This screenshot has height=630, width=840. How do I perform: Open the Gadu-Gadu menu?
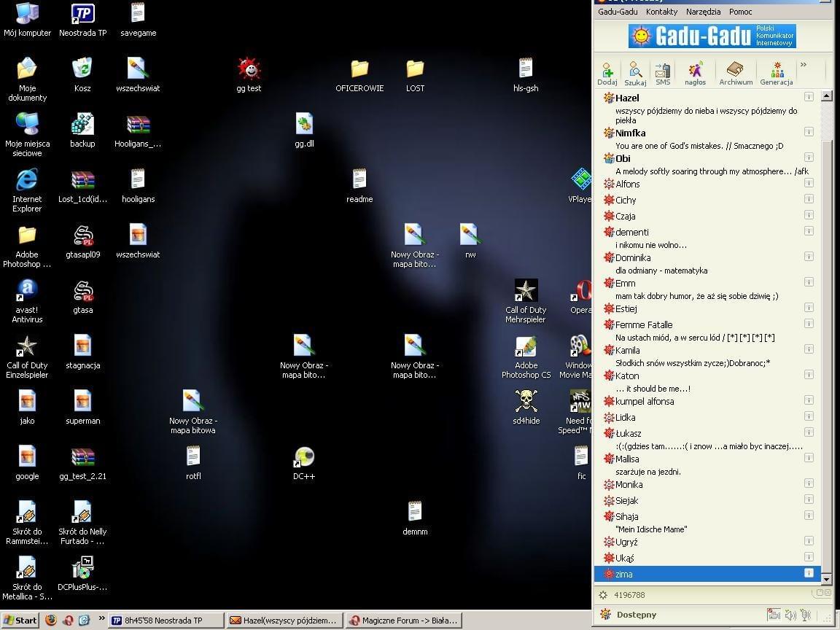point(618,12)
